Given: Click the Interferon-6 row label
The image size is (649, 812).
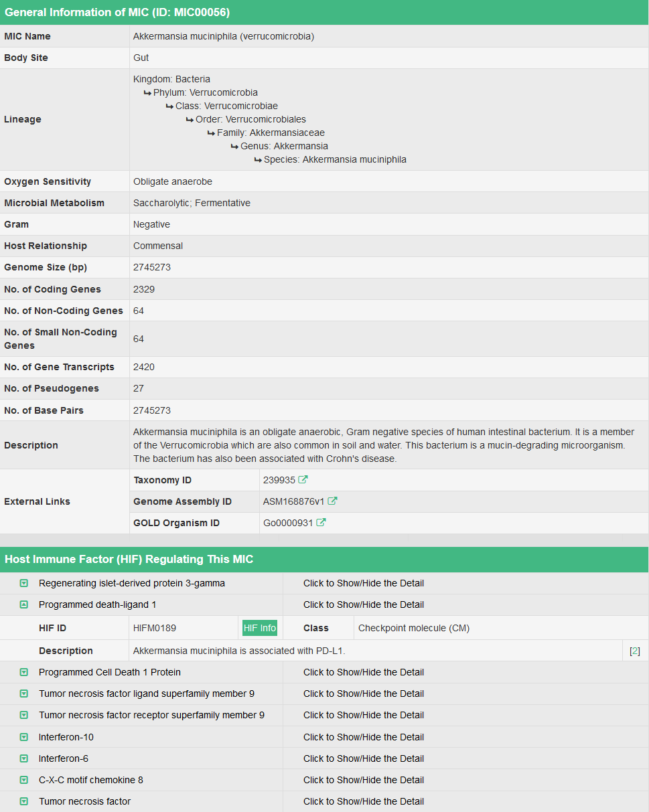Looking at the screenshot, I should click(x=64, y=758).
